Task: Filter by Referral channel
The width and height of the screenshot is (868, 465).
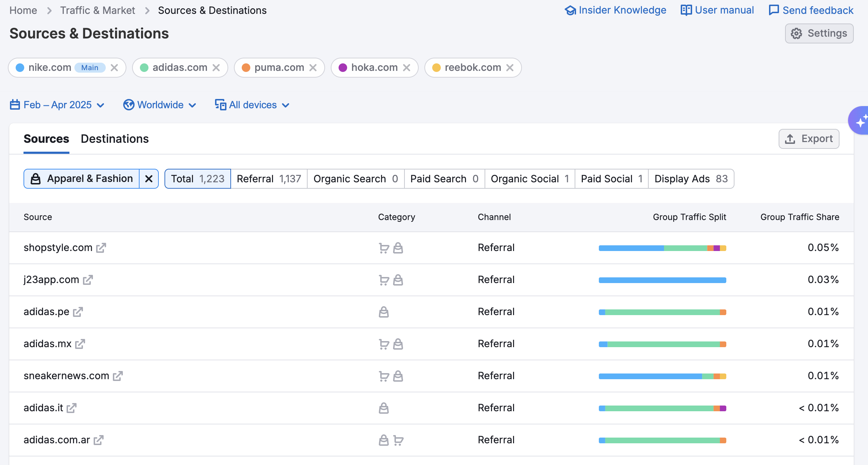Action: (269, 179)
